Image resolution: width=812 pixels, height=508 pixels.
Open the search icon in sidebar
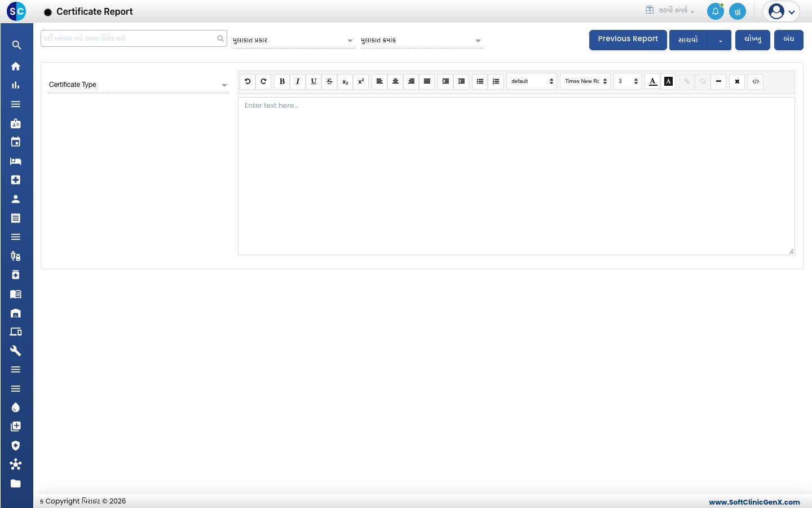(x=16, y=45)
